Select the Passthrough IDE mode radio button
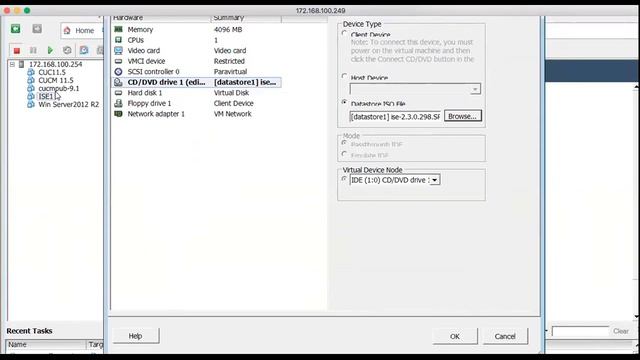This screenshot has height=360, width=640. [x=344, y=143]
